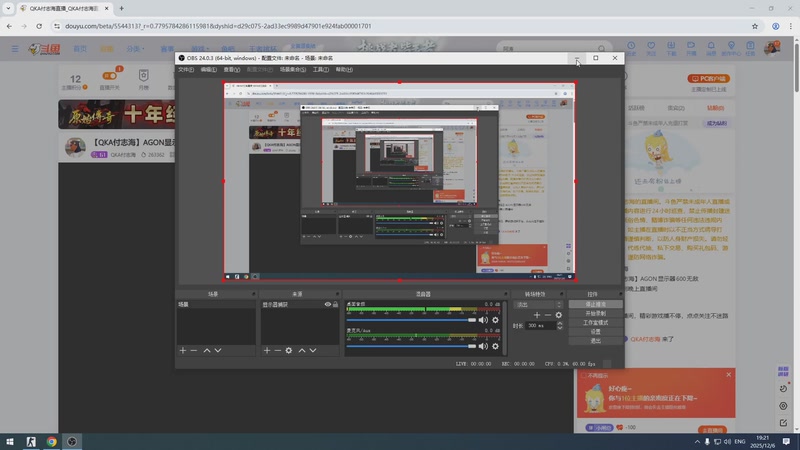This screenshot has height=450, width=800.
Task: Increase transition duration with up arrow
Action: click(x=560, y=323)
